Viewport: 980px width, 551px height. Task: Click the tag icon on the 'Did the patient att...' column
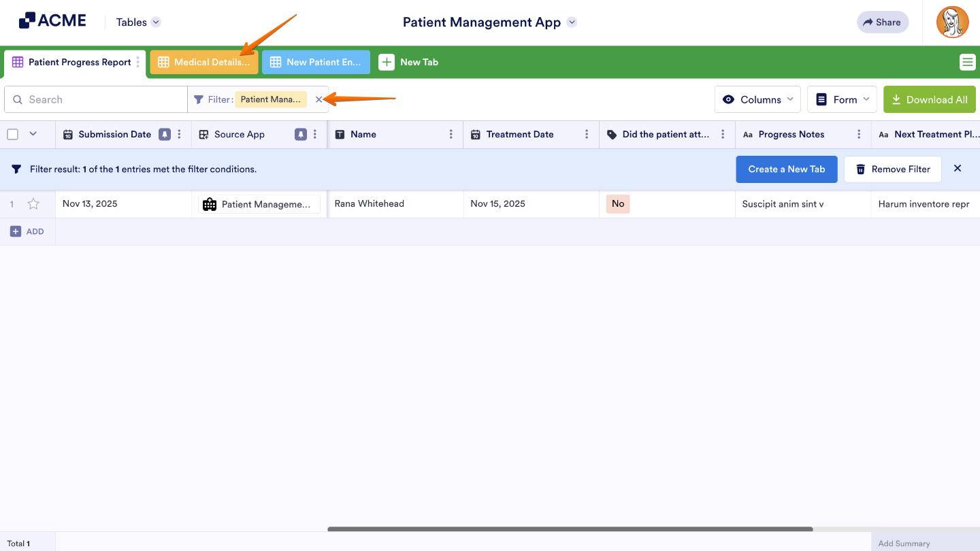(x=612, y=134)
